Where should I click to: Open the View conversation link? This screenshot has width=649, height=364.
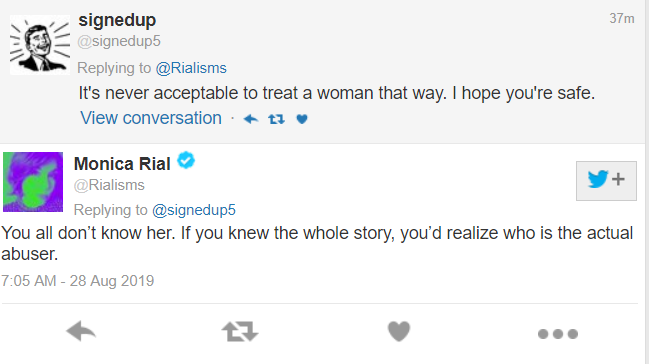(151, 118)
